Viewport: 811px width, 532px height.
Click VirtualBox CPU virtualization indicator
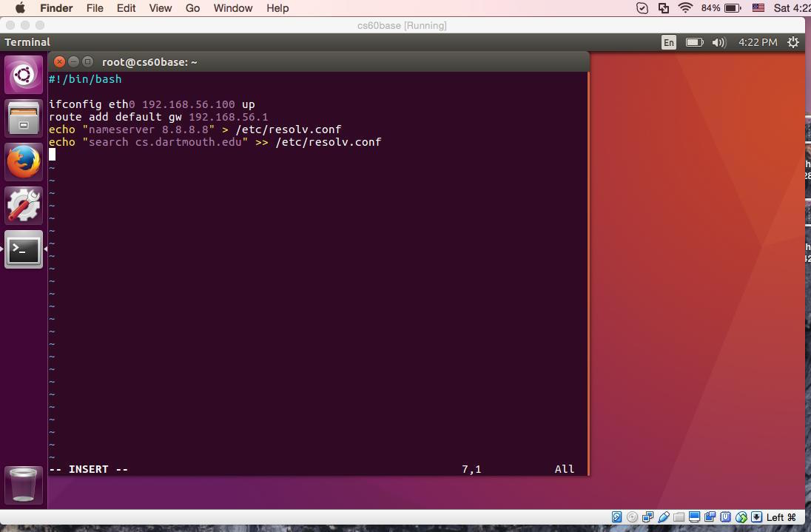726,517
